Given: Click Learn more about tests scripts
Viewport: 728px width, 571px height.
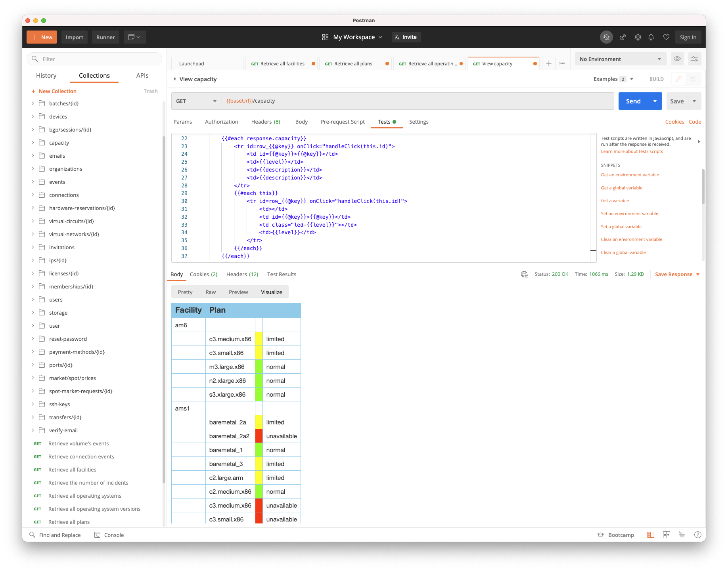Looking at the screenshot, I should 632,151.
